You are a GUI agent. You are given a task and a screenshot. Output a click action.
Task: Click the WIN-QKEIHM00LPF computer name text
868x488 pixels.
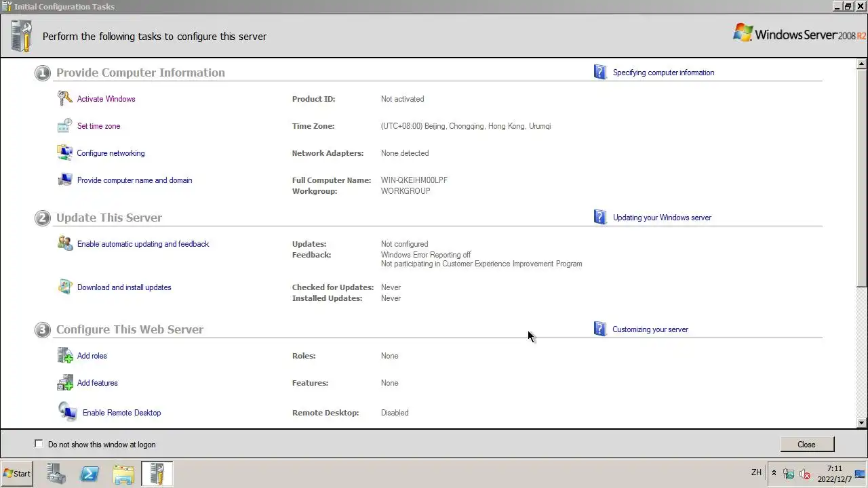pos(414,180)
